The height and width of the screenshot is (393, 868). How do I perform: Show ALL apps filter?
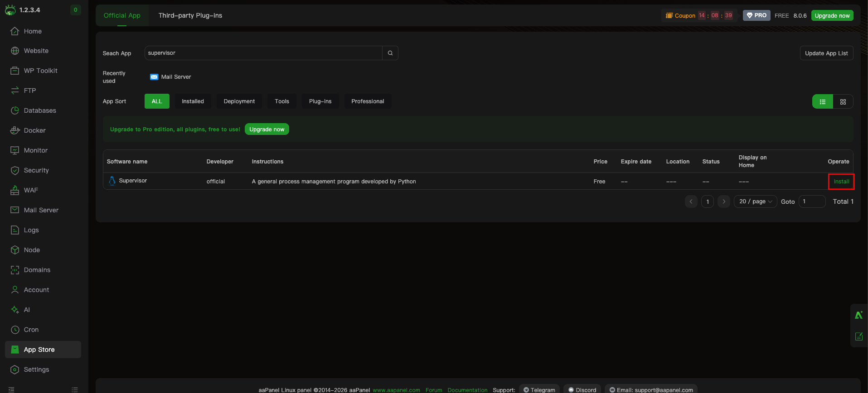coord(157,101)
